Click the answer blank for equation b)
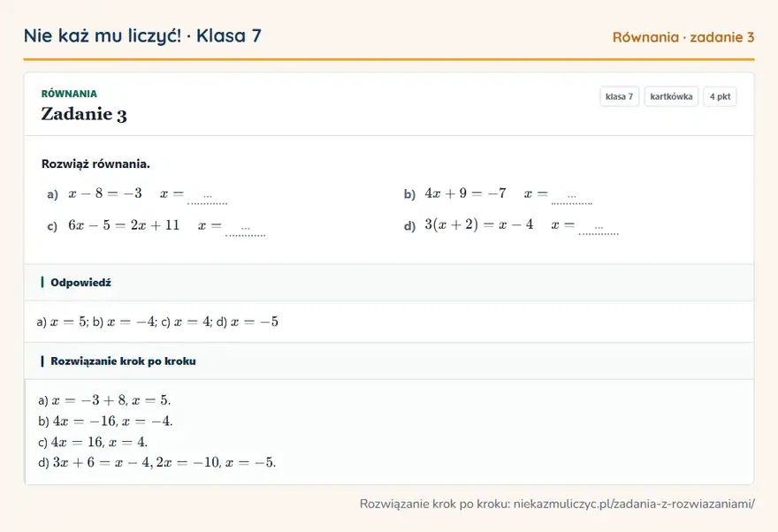This screenshot has height=532, width=778. click(572, 197)
